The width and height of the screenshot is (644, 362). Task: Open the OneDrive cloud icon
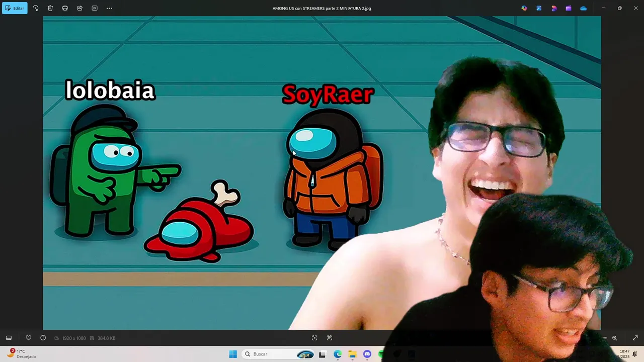pyautogui.click(x=583, y=8)
